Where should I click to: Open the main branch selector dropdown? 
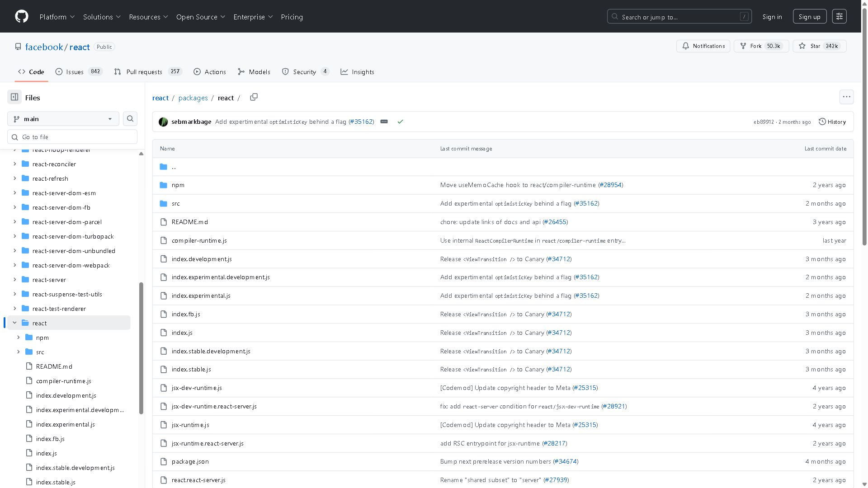click(x=63, y=118)
